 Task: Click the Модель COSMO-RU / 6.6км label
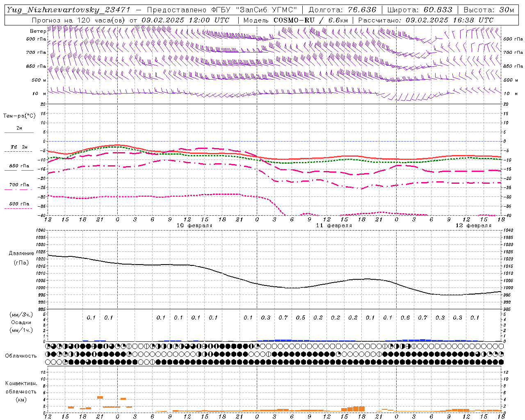click(x=295, y=20)
